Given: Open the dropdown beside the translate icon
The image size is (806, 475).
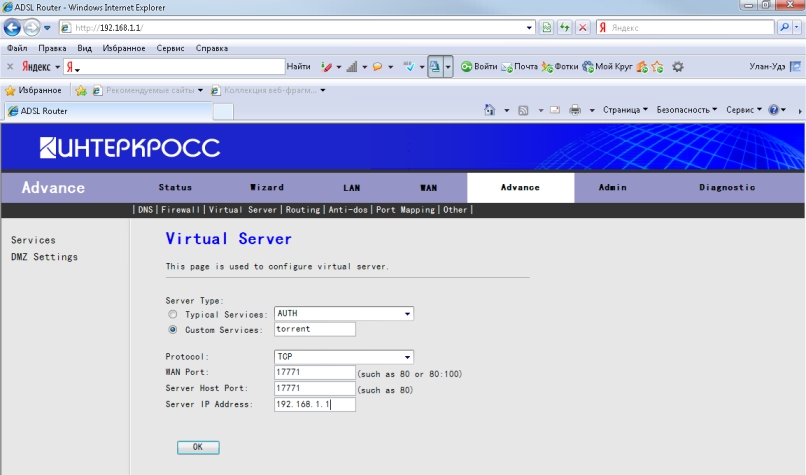Looking at the screenshot, I should pyautogui.click(x=448, y=67).
